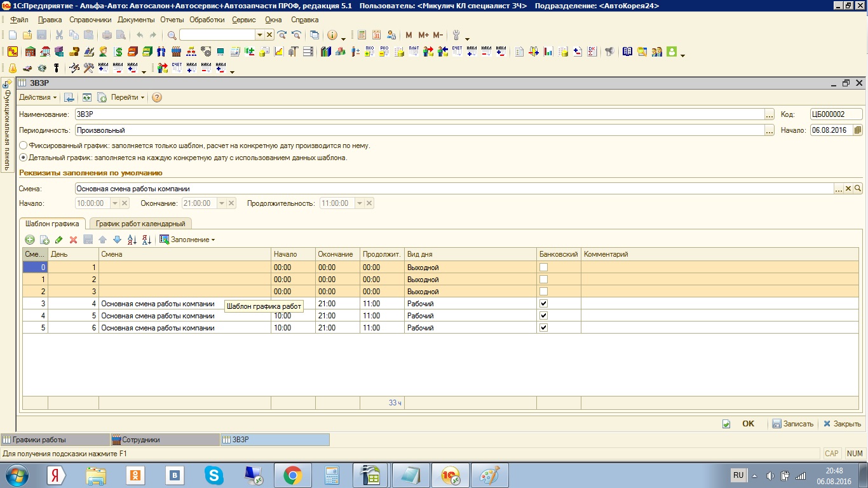
Task: Open the Сервис menu
Action: 244,20
